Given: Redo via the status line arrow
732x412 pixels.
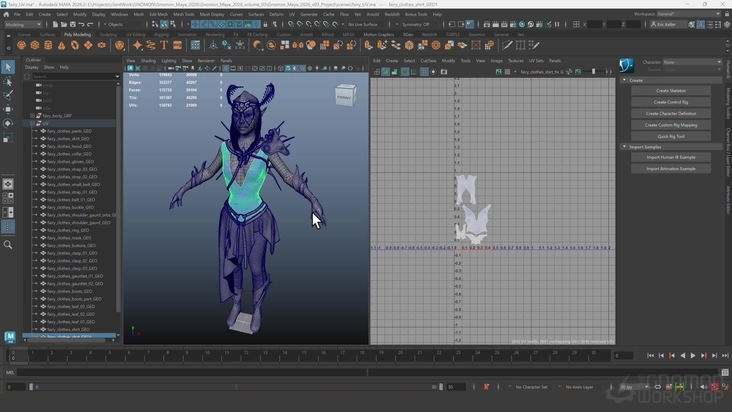Looking at the screenshot, I should click(x=90, y=24).
